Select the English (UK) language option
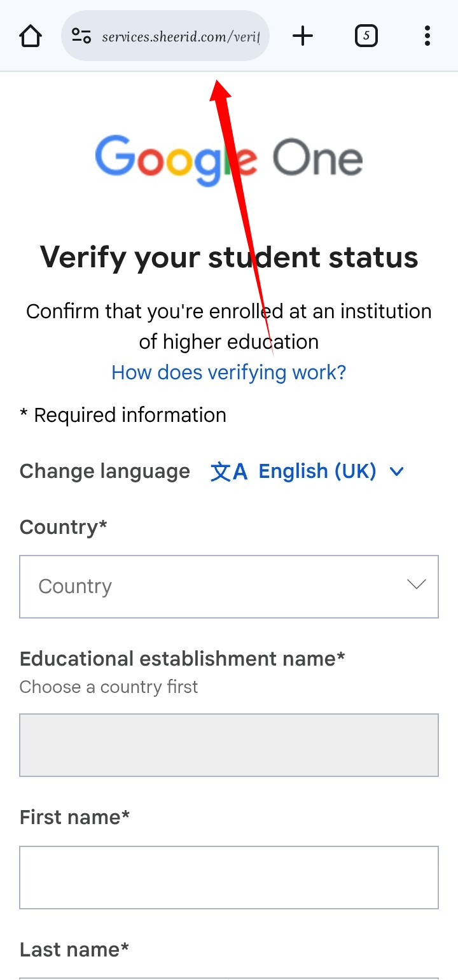The width and height of the screenshot is (458, 980). point(317,472)
